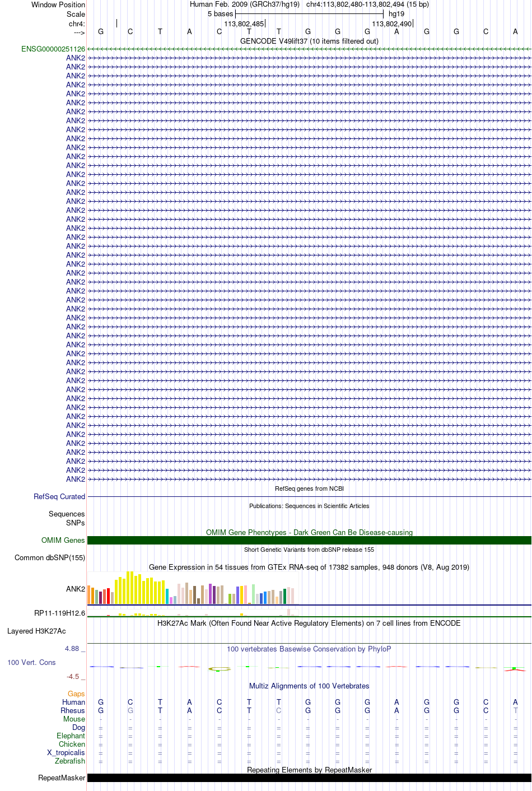
Task: Open Repeating Elements by RepeatMasker title
Action: coord(309,770)
